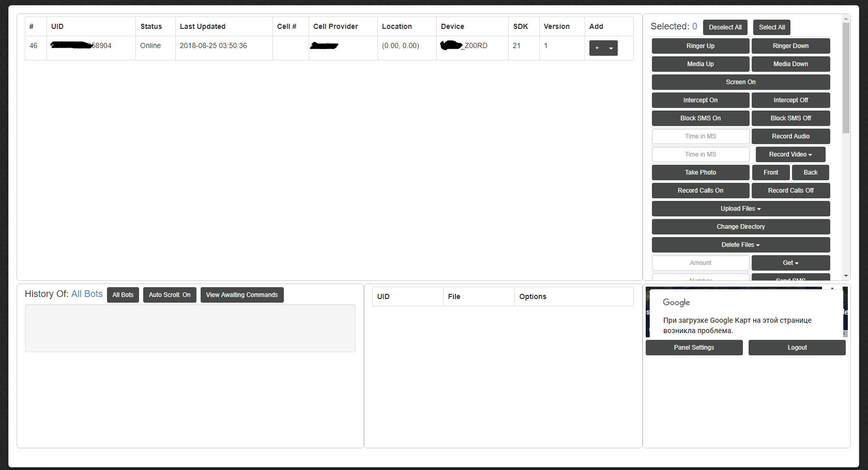Open Panel Settings
This screenshot has width=868, height=470.
coord(694,348)
